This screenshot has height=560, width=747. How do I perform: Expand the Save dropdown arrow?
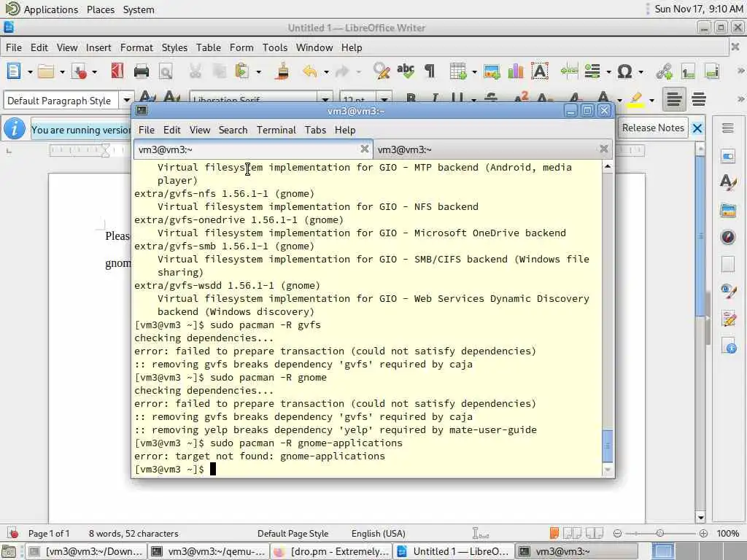pos(94,72)
